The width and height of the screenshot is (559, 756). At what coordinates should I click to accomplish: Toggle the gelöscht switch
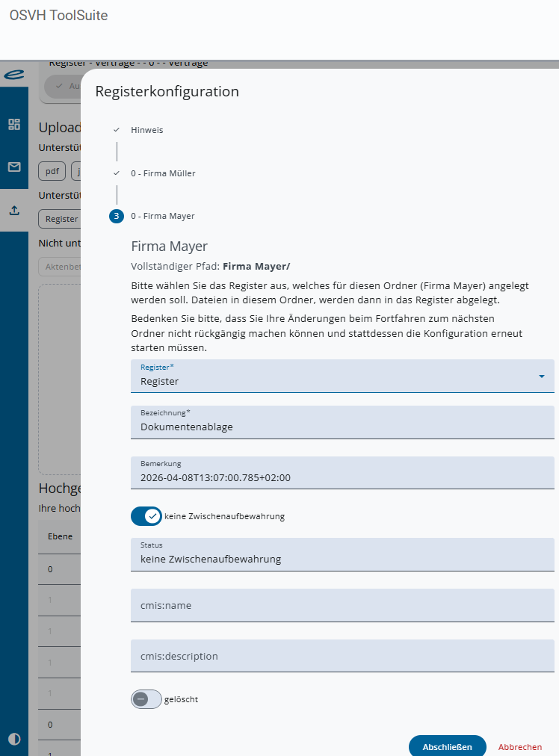[146, 699]
